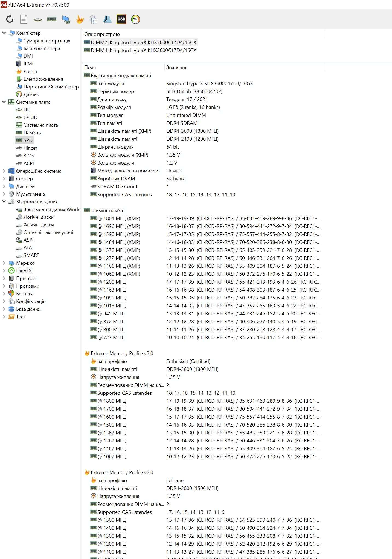Collapse the Системна плата tree node
Viewport: 392px width, 559px height.
pyautogui.click(x=4, y=102)
